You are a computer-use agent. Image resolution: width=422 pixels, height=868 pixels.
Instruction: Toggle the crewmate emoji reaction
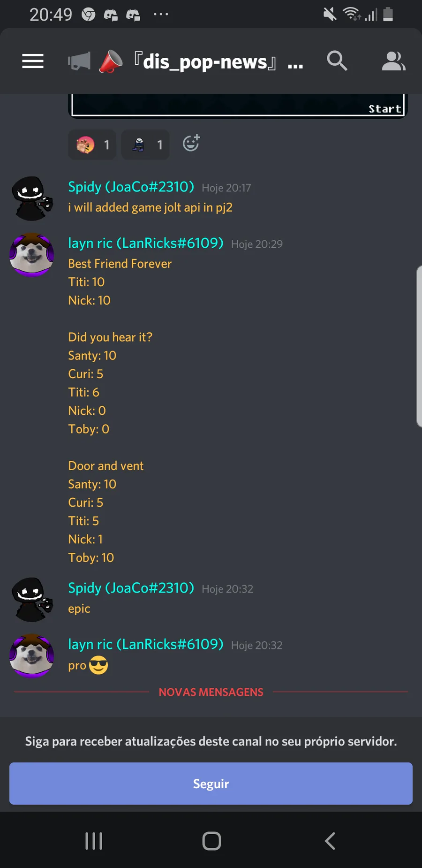click(145, 145)
